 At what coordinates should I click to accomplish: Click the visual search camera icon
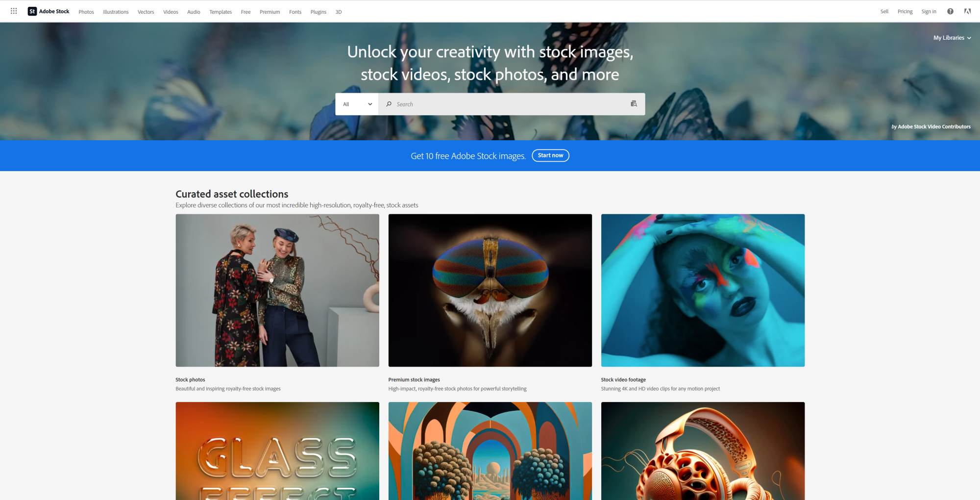tap(634, 104)
